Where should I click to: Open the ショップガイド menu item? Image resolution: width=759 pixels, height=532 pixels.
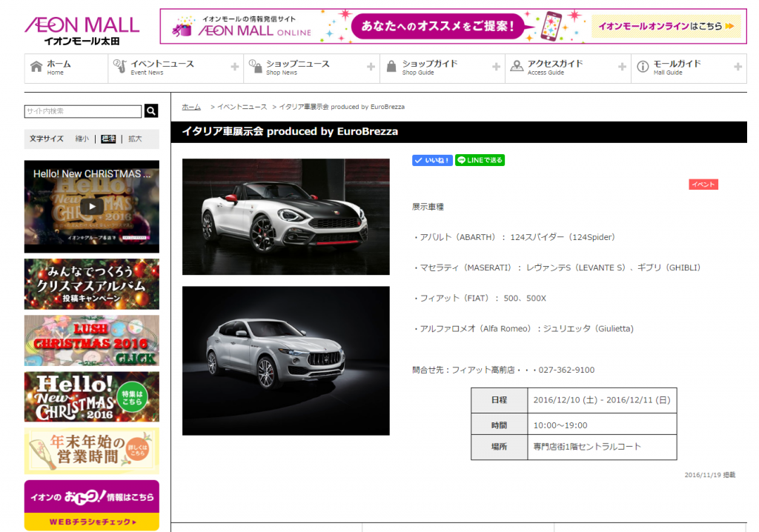(443, 68)
